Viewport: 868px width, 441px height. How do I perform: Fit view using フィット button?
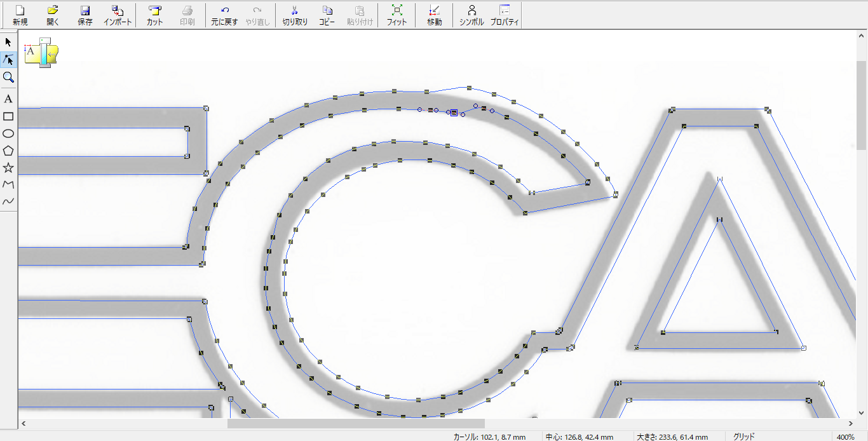tap(397, 15)
